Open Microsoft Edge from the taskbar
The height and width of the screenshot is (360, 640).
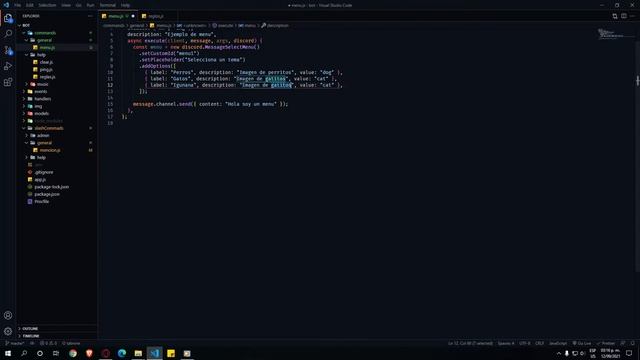click(x=122, y=353)
